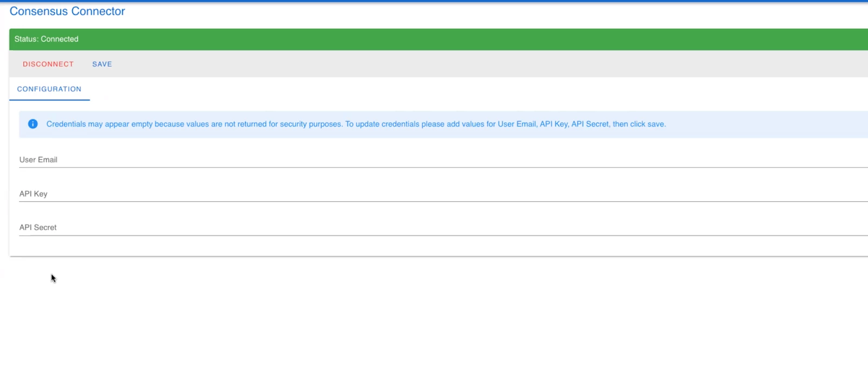Image resolution: width=868 pixels, height=374 pixels.
Task: Focus the User Email input field
Action: pos(443,160)
